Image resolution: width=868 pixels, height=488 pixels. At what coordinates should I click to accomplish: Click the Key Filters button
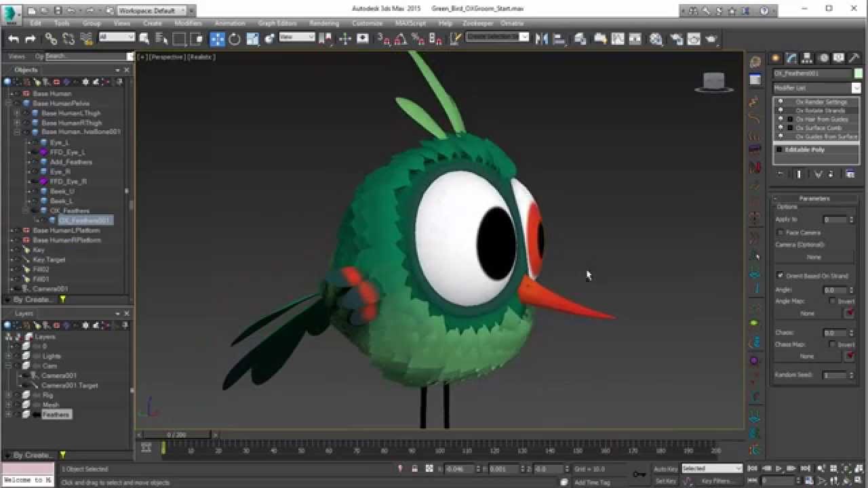tap(718, 481)
